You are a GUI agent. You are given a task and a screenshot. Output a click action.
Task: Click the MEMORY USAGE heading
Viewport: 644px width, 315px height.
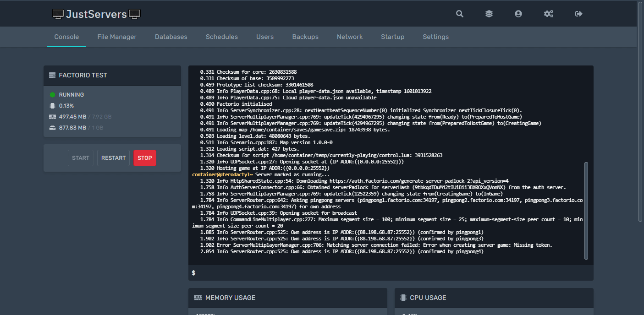(231, 298)
